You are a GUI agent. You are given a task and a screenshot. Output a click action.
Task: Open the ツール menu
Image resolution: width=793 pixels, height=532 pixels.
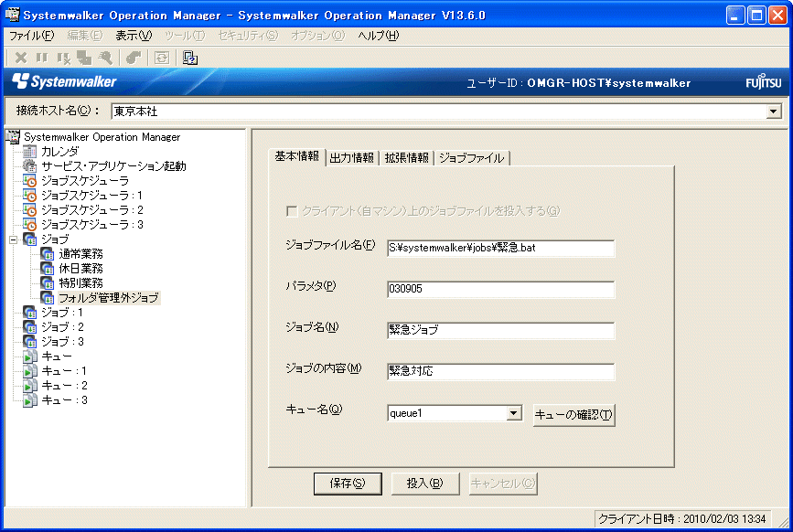coord(185,36)
